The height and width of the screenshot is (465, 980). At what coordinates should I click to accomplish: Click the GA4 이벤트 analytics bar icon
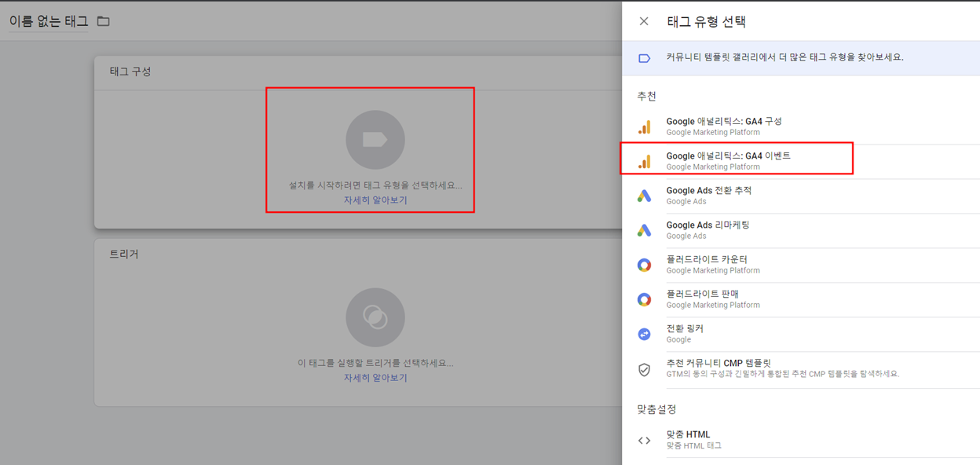pyautogui.click(x=644, y=161)
